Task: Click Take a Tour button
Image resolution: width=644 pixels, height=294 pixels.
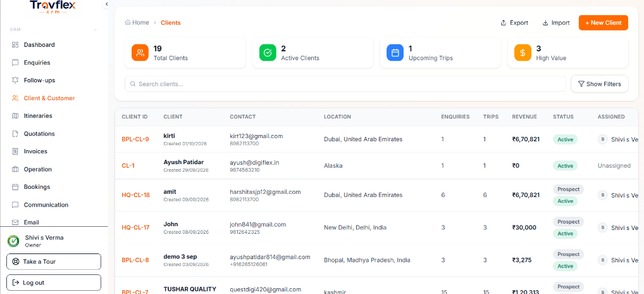Action: click(54, 262)
